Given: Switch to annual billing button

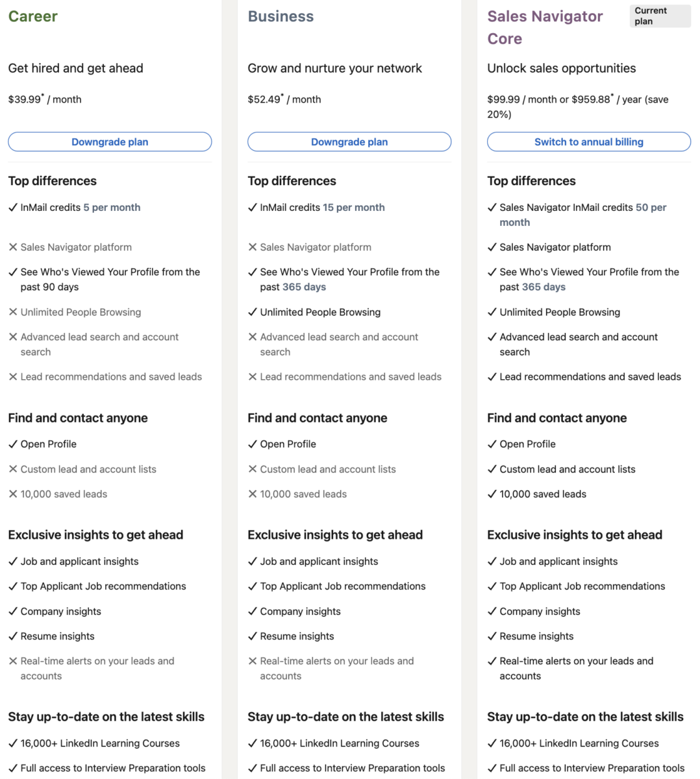Looking at the screenshot, I should (x=588, y=142).
